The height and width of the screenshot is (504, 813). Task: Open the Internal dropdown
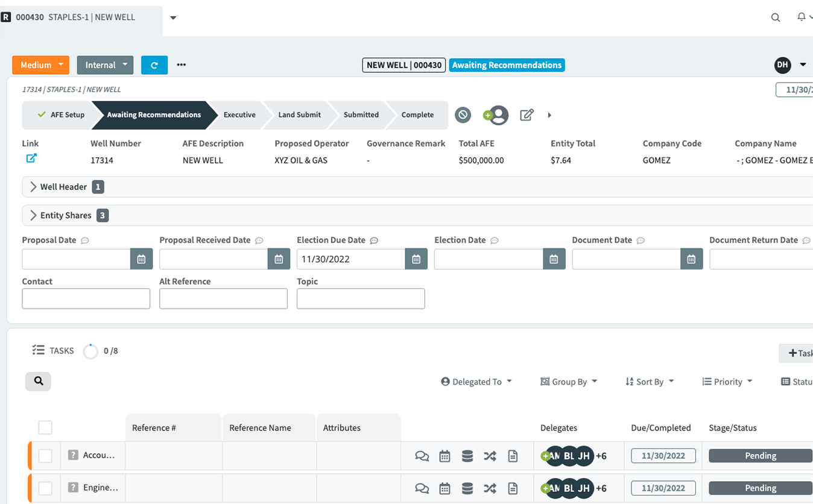click(x=105, y=65)
